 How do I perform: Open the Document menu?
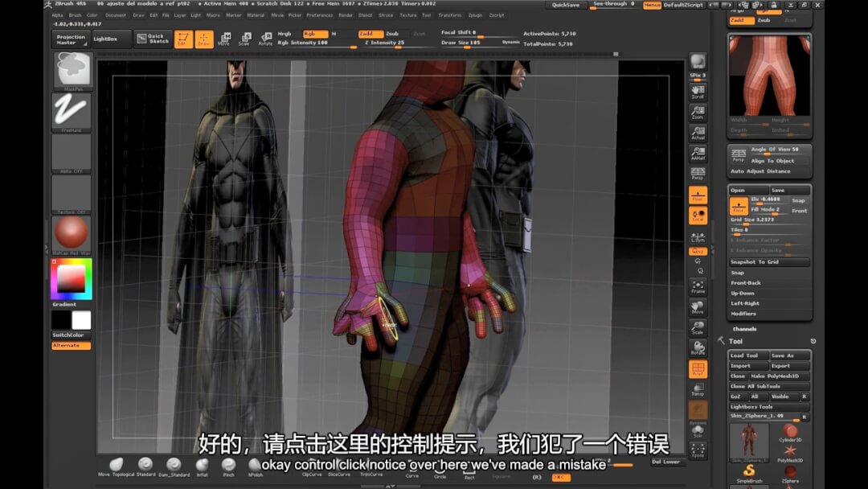pos(116,15)
